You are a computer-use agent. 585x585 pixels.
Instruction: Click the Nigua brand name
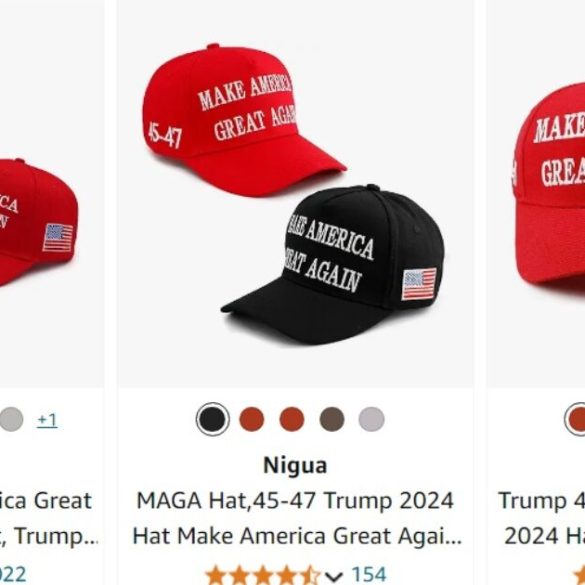(295, 465)
